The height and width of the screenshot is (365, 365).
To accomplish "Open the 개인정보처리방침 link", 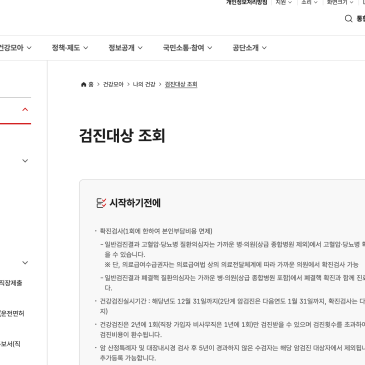I will point(247,2).
